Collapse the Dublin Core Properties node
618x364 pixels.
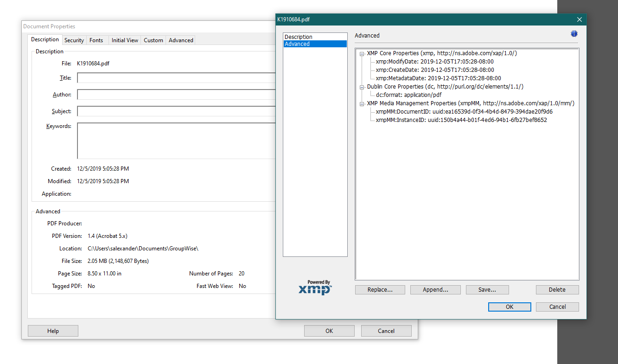click(x=362, y=87)
